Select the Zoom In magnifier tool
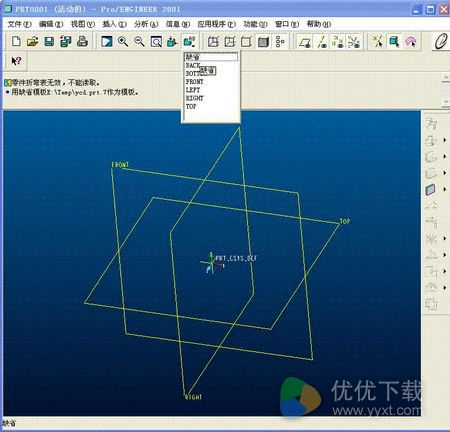Image resolution: width=450 pixels, height=432 pixels. pos(123,41)
